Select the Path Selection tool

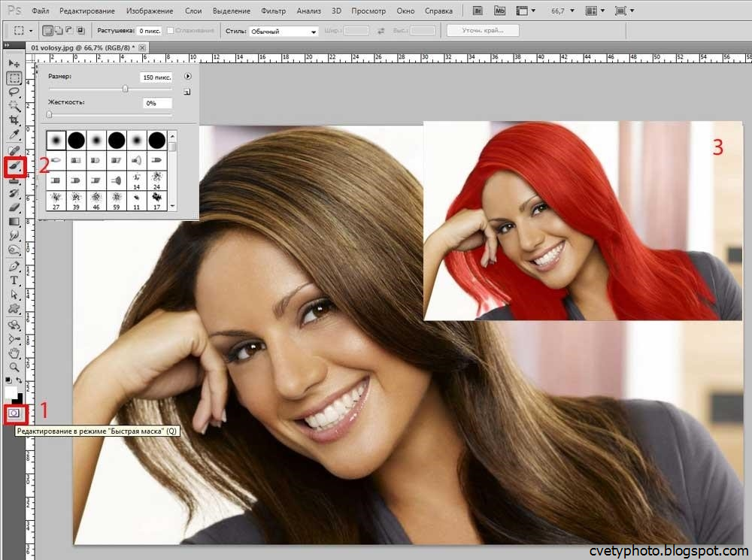coord(14,295)
